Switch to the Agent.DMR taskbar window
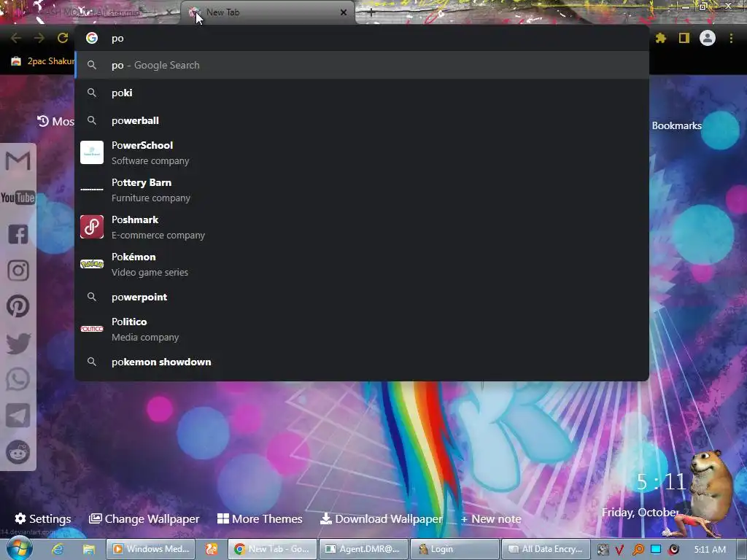This screenshot has height=560, width=747. click(x=363, y=549)
